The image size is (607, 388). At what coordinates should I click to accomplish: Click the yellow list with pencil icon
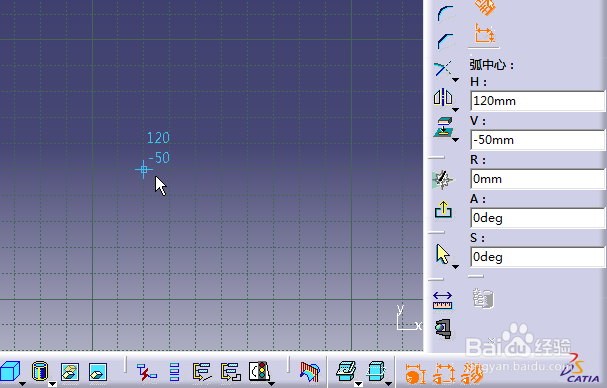202,372
